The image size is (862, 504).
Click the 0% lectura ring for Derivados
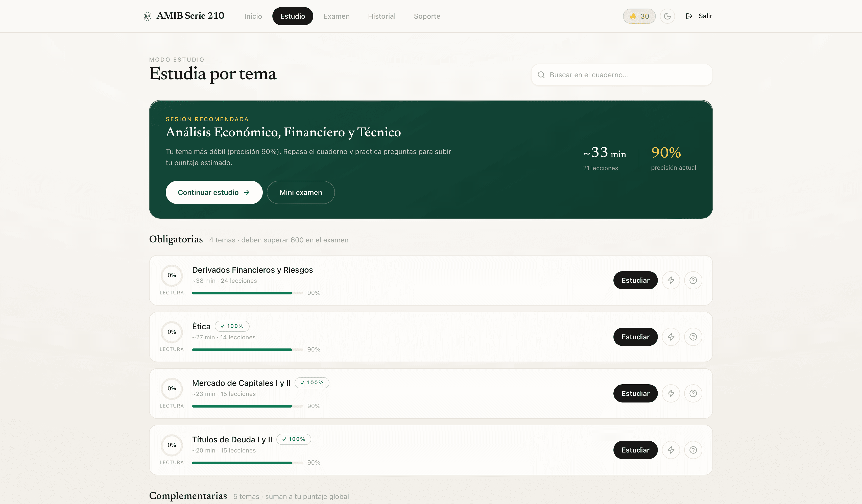point(172,275)
